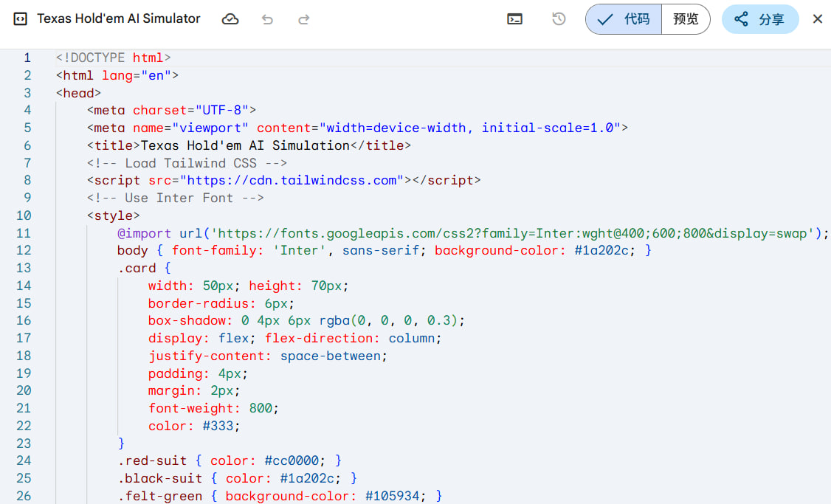Close the code editor panel

tap(817, 19)
